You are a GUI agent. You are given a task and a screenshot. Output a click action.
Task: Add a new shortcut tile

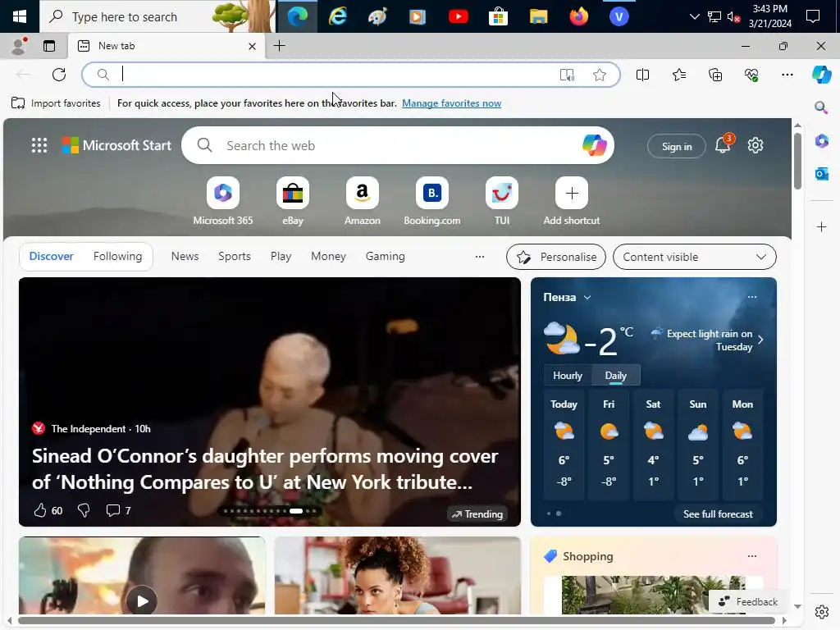(571, 202)
